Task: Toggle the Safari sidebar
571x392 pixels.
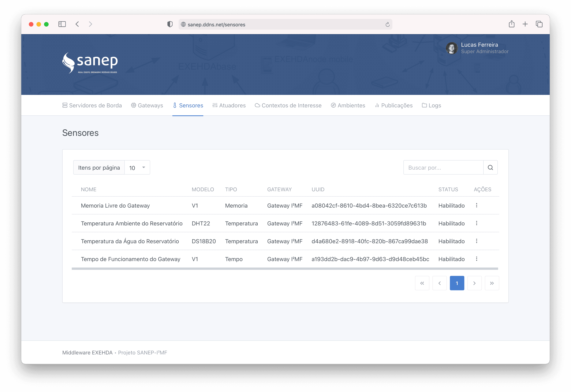Action: (62, 24)
